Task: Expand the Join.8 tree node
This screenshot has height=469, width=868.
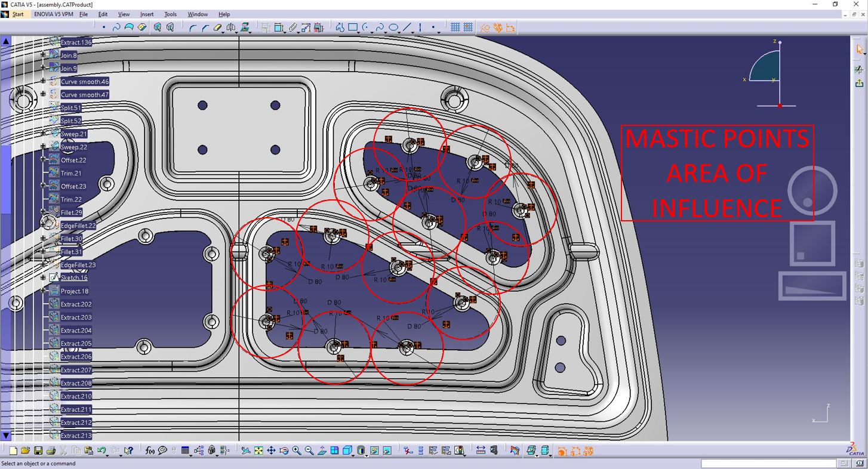Action: click(43, 55)
